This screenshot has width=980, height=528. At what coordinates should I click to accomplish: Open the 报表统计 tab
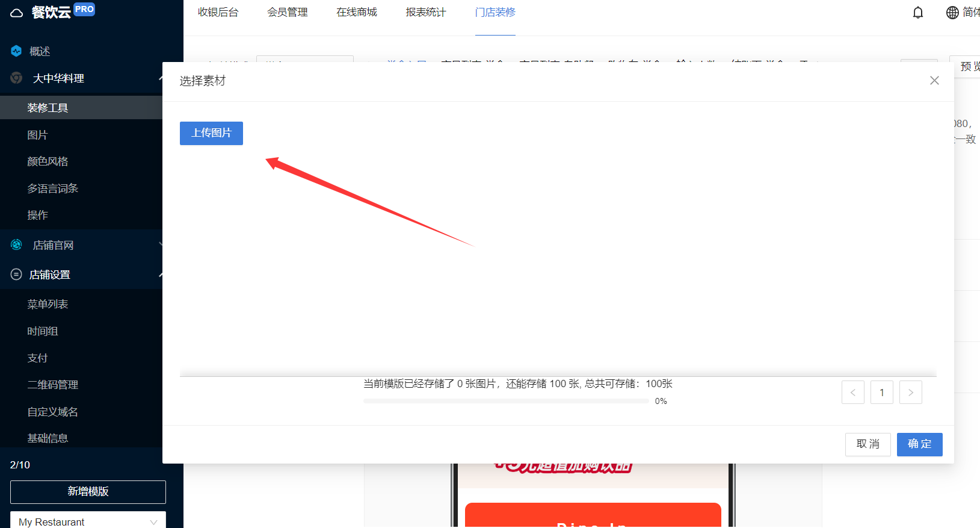(426, 12)
